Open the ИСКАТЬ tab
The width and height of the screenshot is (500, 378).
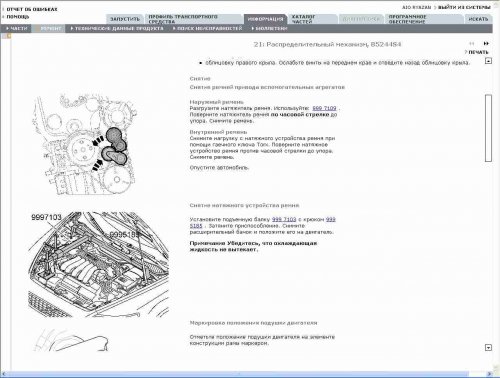478,19
